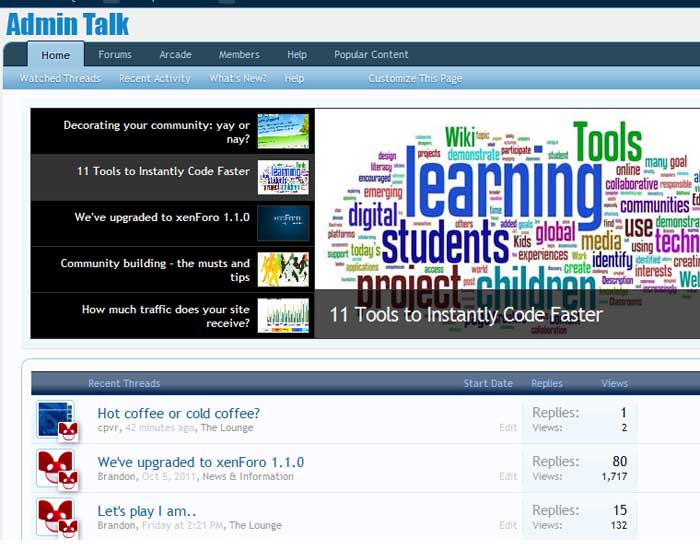
Task: Click Help in the blue sub-navigation bar
Action: pos(294,78)
